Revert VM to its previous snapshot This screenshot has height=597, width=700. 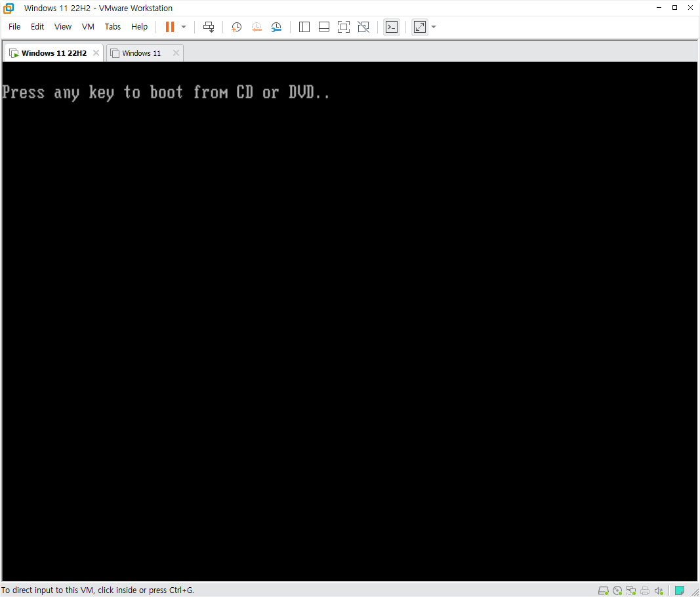point(257,27)
